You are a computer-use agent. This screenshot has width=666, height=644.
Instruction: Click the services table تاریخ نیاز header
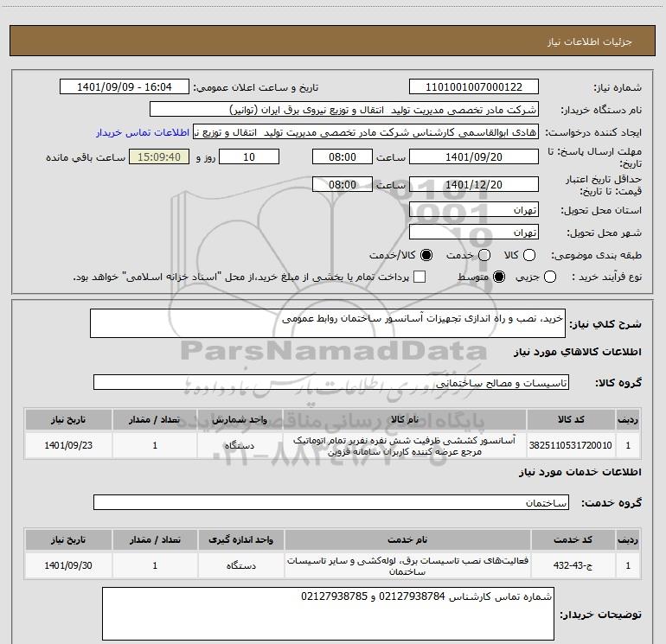tap(68, 539)
